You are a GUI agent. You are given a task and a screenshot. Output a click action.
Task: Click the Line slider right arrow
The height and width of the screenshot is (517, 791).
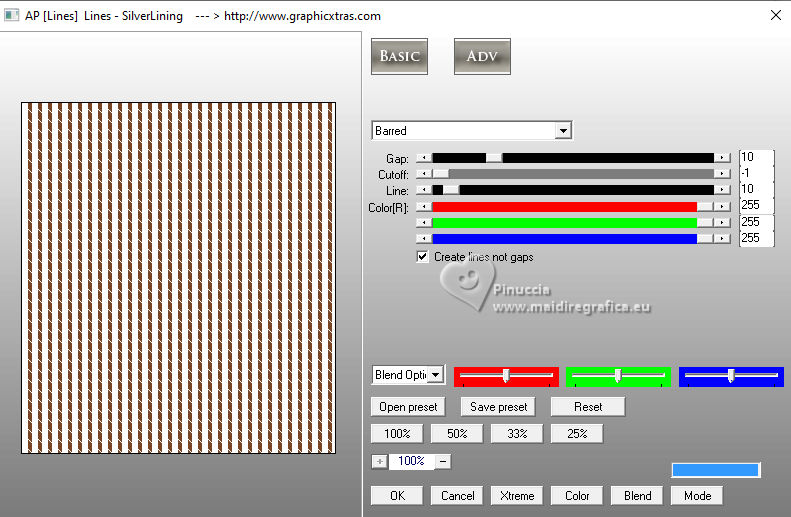click(x=722, y=190)
